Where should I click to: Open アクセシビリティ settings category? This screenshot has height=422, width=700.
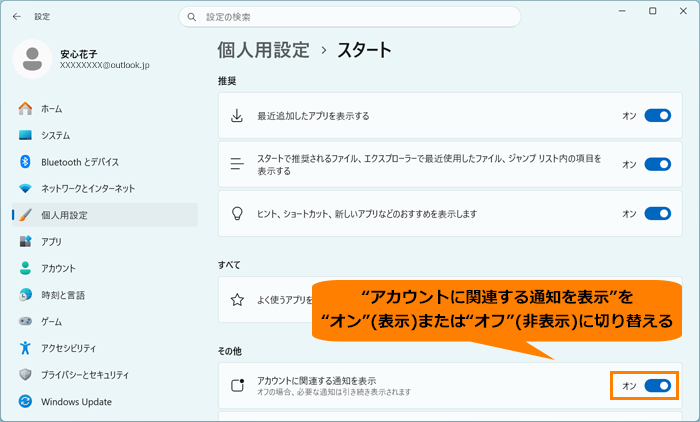pos(105,348)
